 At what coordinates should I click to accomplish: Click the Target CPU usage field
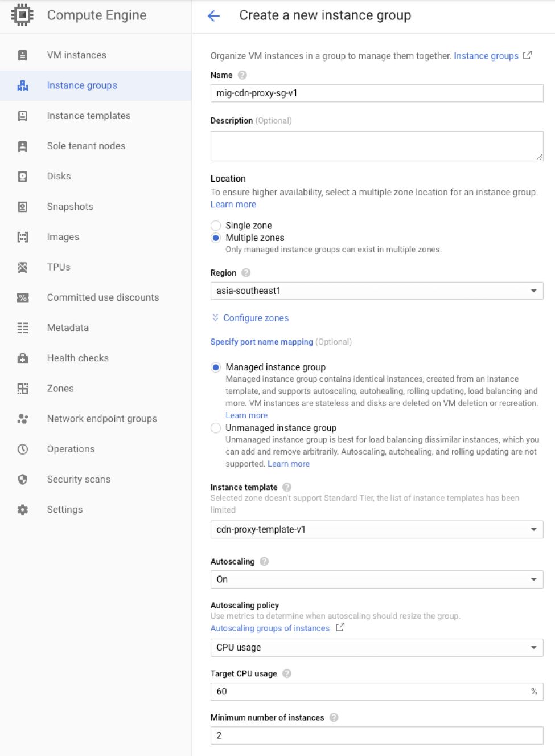pyautogui.click(x=370, y=692)
